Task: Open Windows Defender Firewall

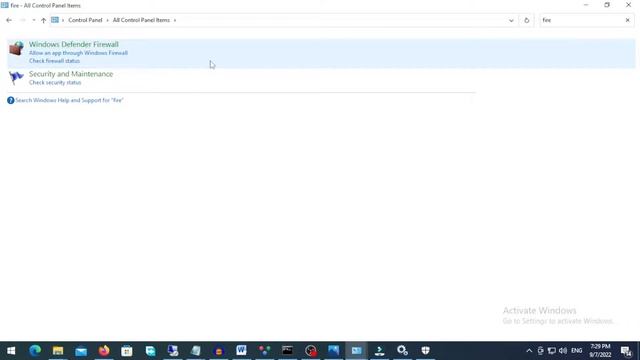Action: click(73, 44)
